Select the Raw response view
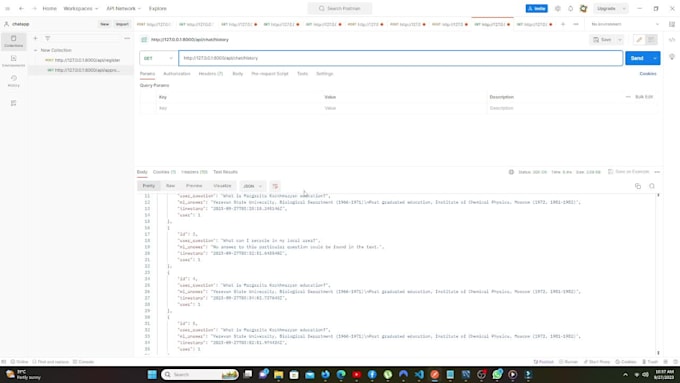680x383 pixels. tap(170, 186)
